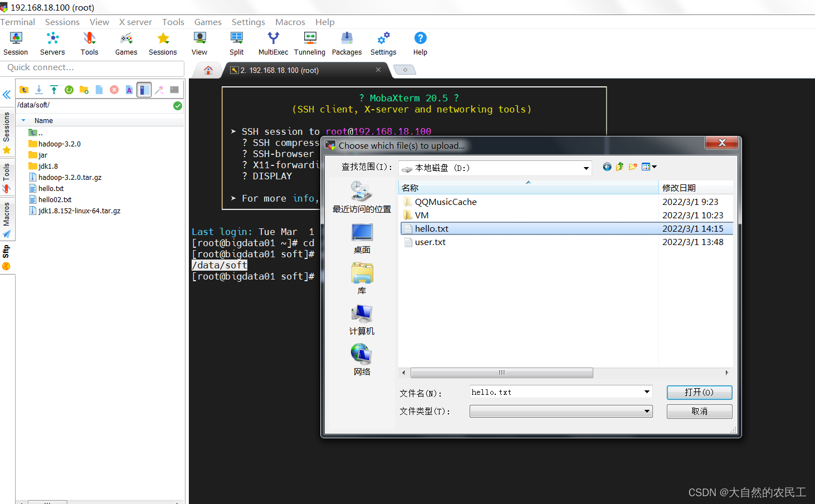Open the X server menu
This screenshot has height=504, width=815.
click(x=135, y=22)
